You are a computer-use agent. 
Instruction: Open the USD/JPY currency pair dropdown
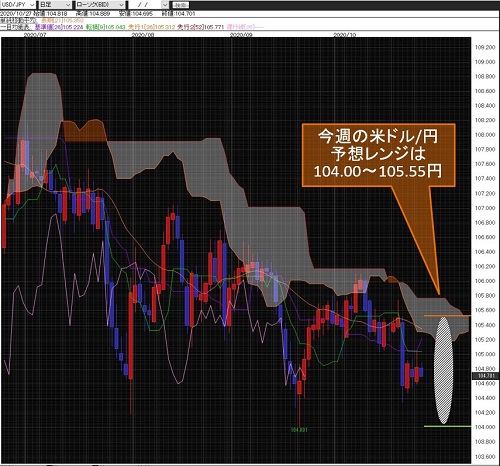pyautogui.click(x=18, y=5)
